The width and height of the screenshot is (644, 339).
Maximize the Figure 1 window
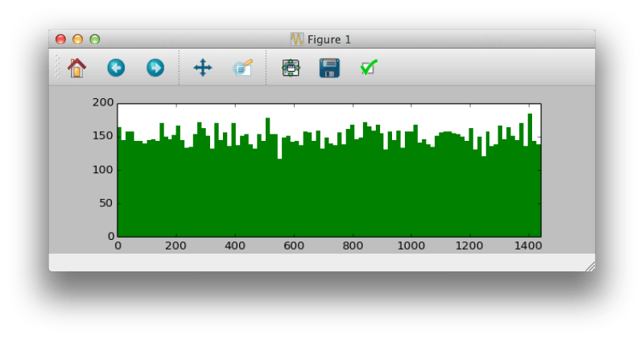click(95, 39)
